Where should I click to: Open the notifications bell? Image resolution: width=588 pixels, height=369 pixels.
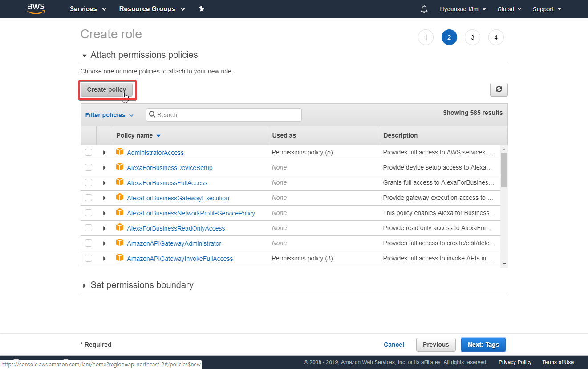point(424,9)
